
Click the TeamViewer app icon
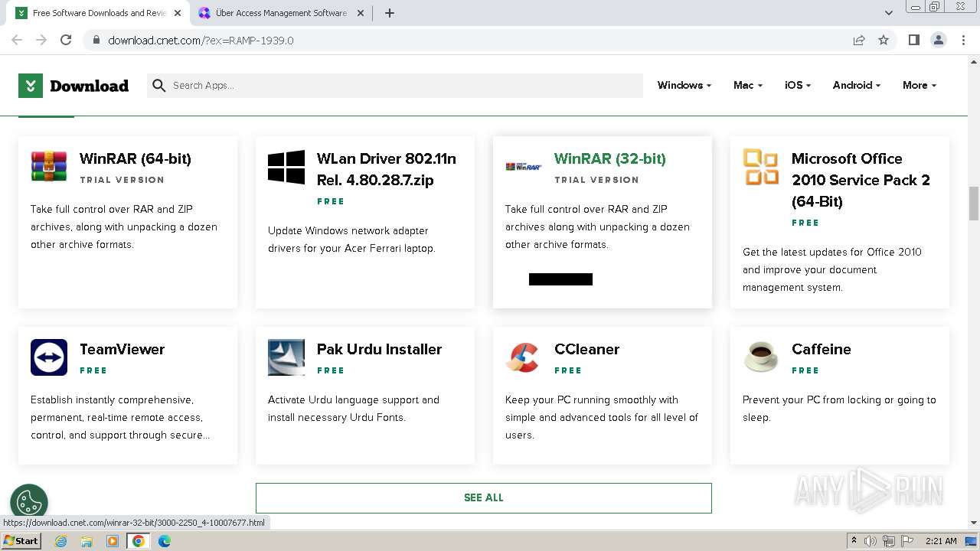49,357
